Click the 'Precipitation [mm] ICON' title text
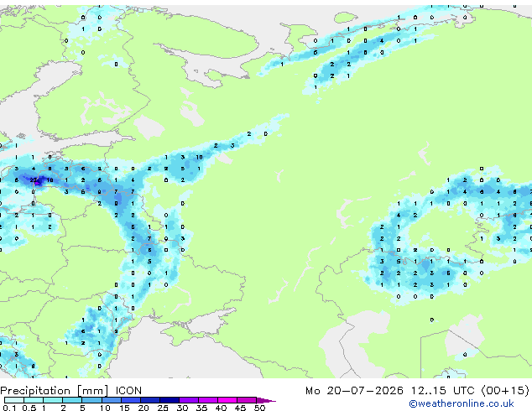 71,391
